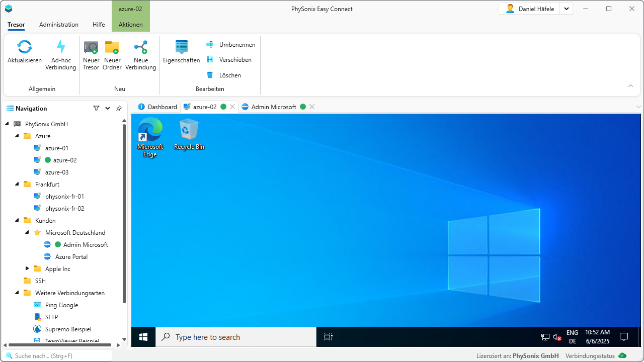This screenshot has width=644, height=362.
Task: Click the muted volume tray icon
Action: pos(557,337)
